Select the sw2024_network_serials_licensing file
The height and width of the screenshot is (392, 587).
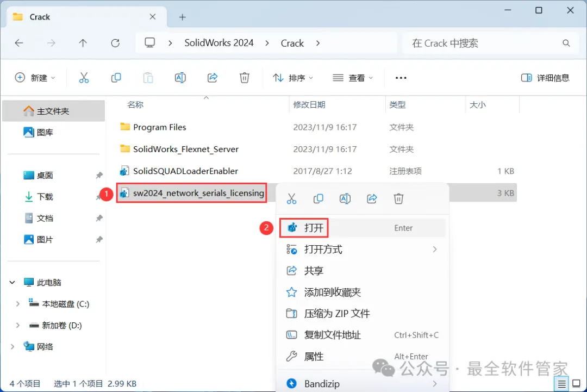[198, 193]
